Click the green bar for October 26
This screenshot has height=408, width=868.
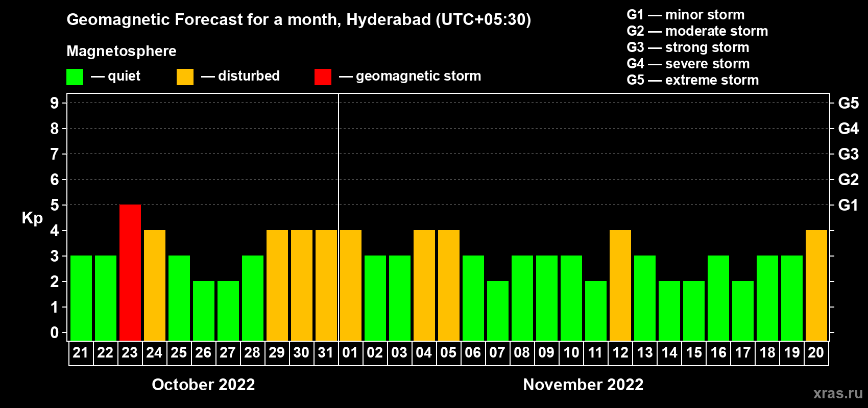tap(204, 311)
